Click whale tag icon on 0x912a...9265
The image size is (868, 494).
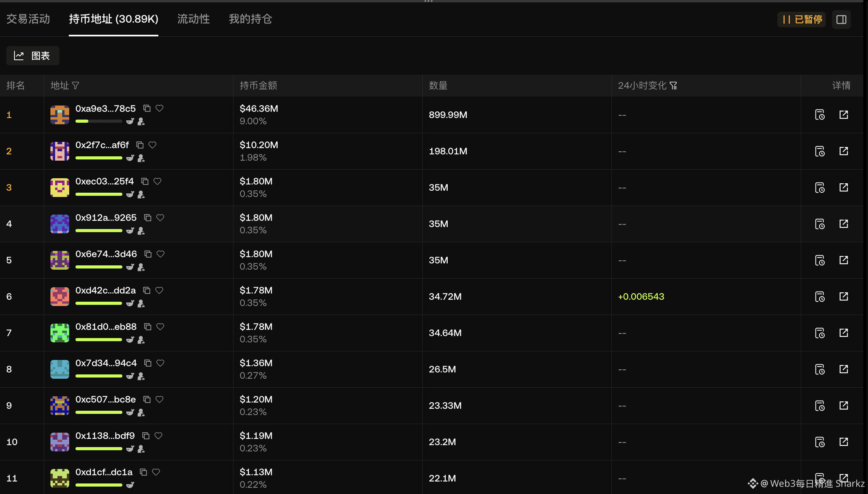pyautogui.click(x=130, y=231)
